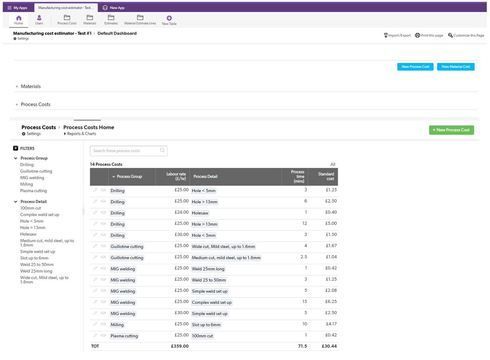Filter by 300mm cut process detail
The width and height of the screenshot is (490, 360).
pyautogui.click(x=30, y=208)
